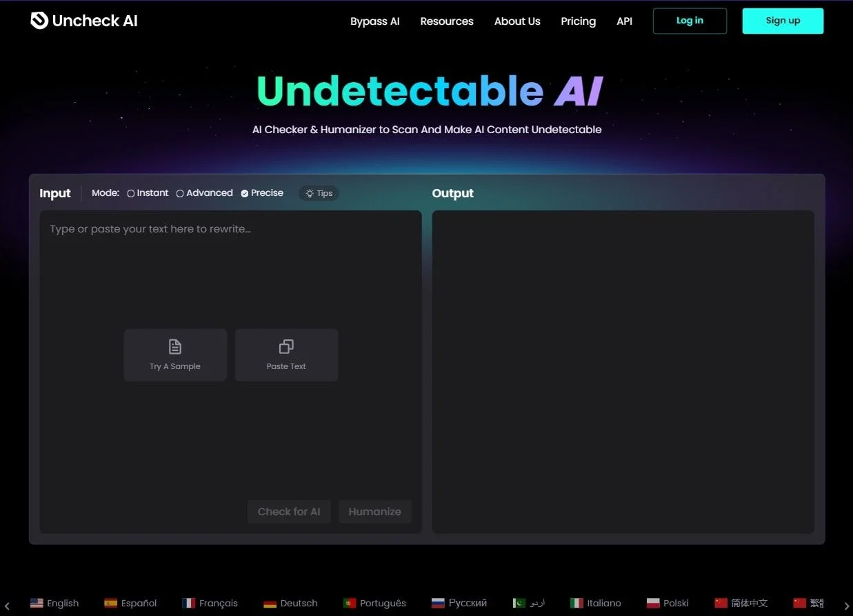Select the Instant mode radio button
Screen dimensions: 853x616
point(131,194)
